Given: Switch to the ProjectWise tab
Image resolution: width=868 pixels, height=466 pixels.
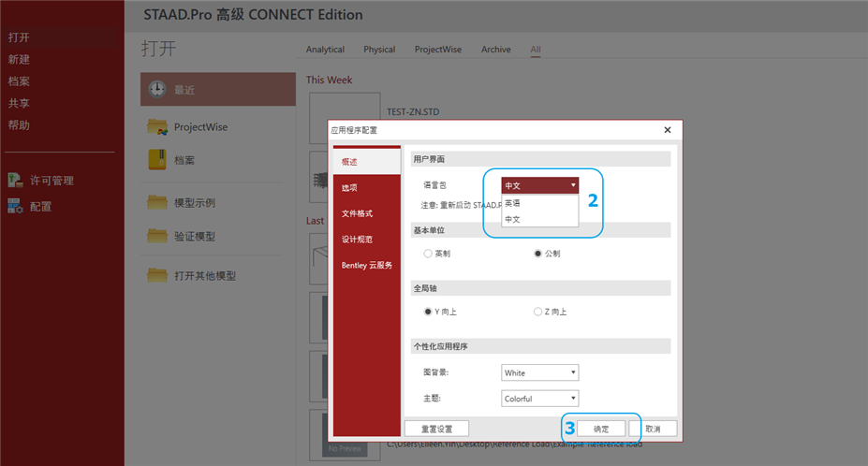Looking at the screenshot, I should (x=438, y=50).
